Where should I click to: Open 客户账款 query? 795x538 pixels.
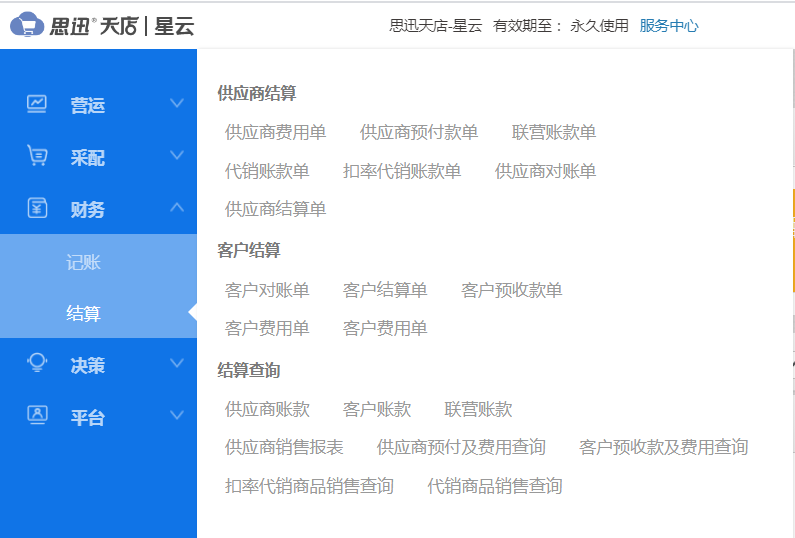[x=377, y=409]
